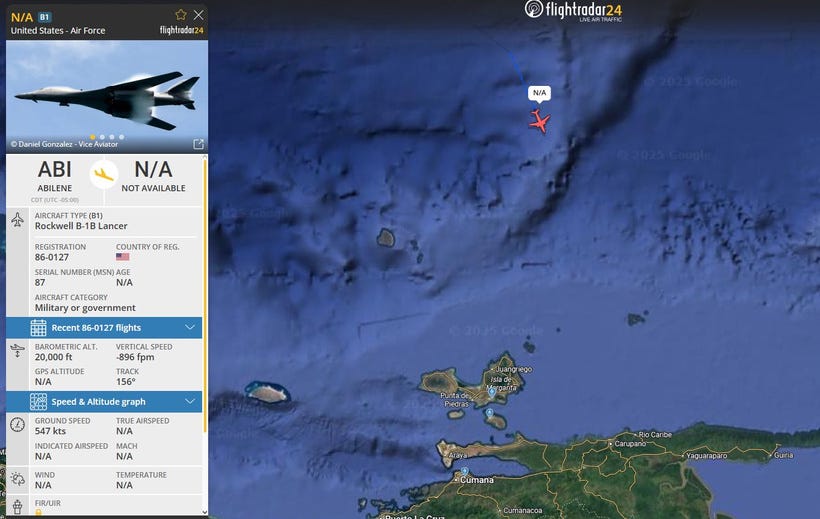820x519 pixels.
Task: Click the flightradar24 logo in panel header
Action: tap(181, 30)
